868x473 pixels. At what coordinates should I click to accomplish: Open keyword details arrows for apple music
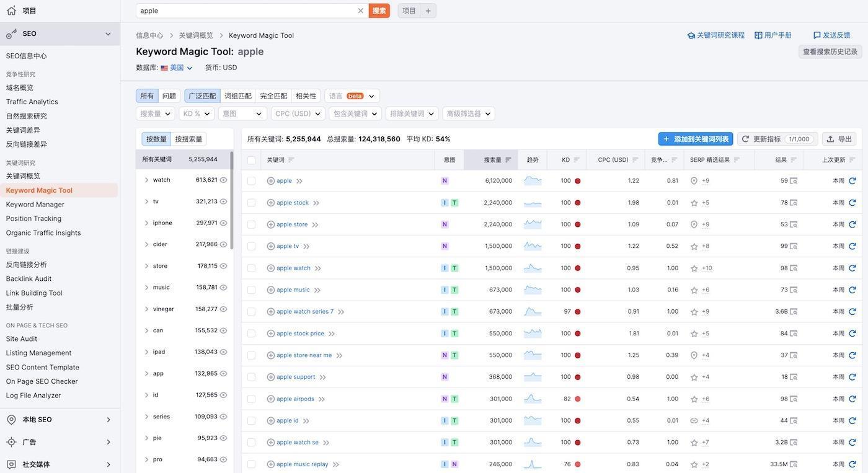pos(317,290)
